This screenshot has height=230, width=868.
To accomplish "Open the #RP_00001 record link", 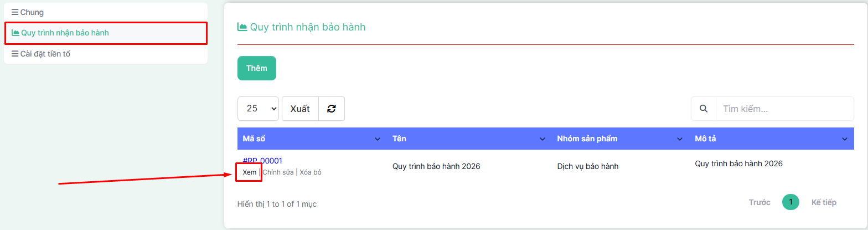I will 262,161.
